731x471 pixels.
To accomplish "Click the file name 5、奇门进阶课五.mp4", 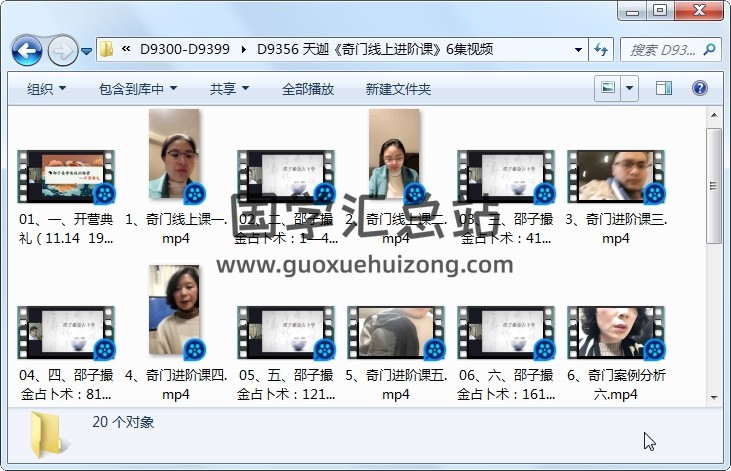I will (396, 385).
